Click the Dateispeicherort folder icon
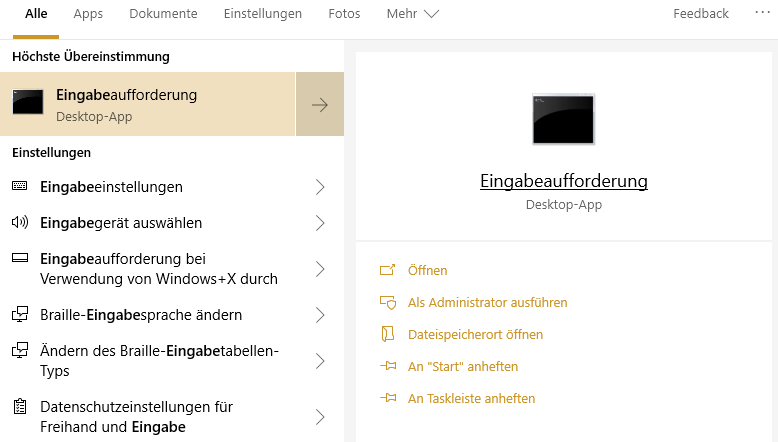The height and width of the screenshot is (442, 778). coord(388,334)
